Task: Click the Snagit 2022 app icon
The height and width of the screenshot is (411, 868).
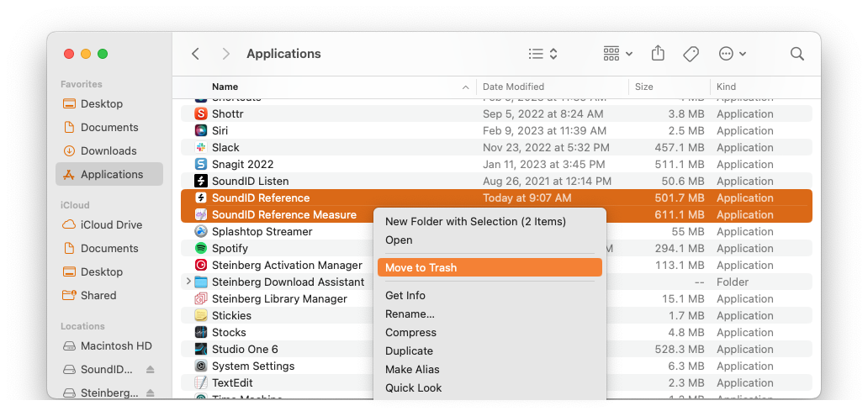Action: tap(201, 164)
